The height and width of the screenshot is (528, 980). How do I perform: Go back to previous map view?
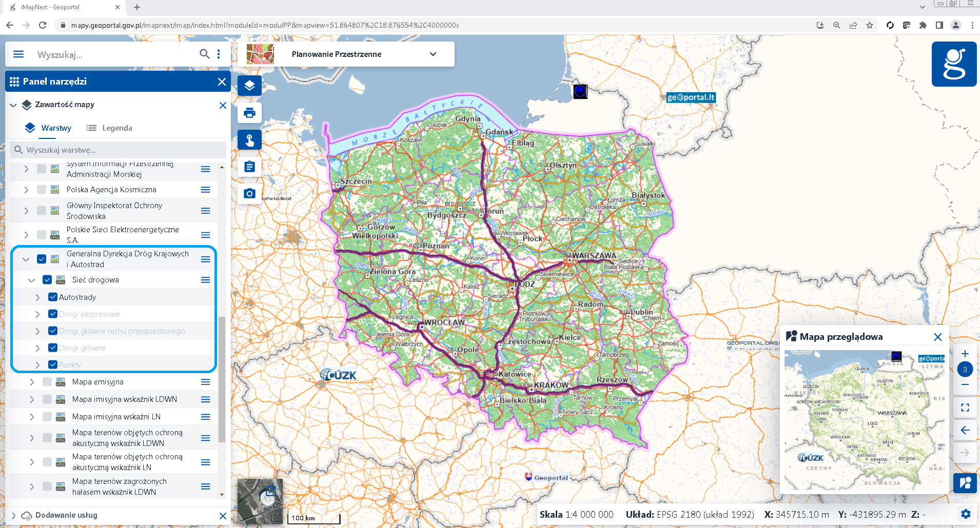click(965, 430)
